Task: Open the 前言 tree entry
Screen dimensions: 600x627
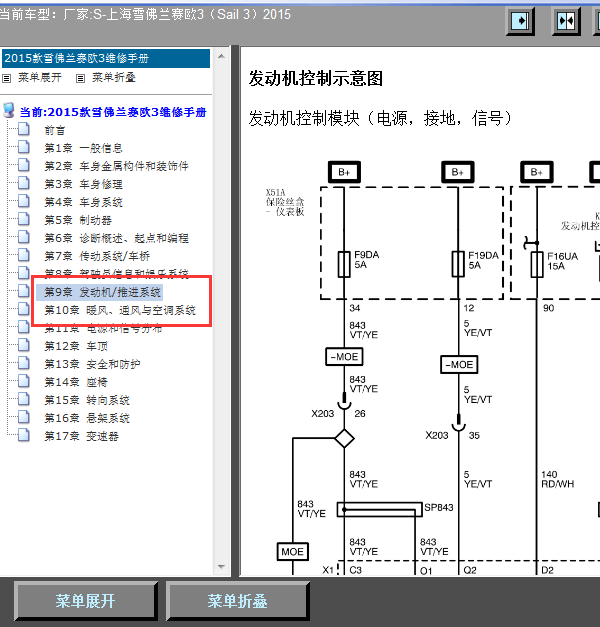Action: [x=54, y=130]
